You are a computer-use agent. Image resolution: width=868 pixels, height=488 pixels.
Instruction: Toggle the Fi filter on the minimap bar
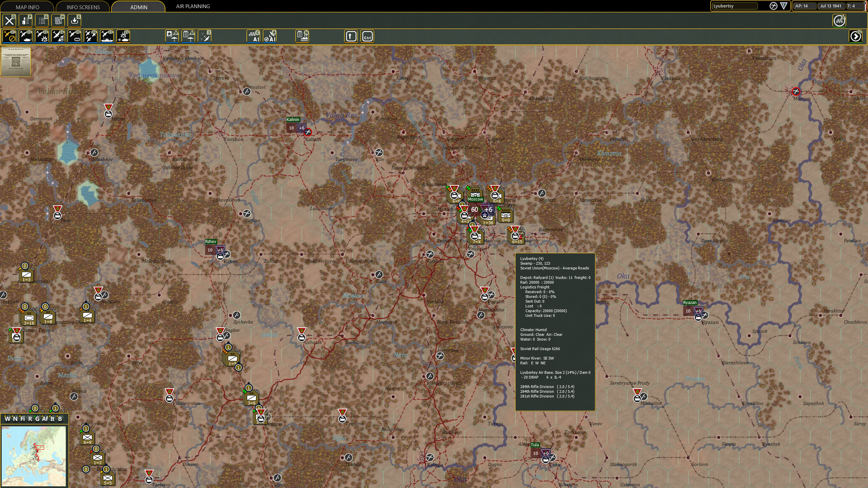(23, 419)
